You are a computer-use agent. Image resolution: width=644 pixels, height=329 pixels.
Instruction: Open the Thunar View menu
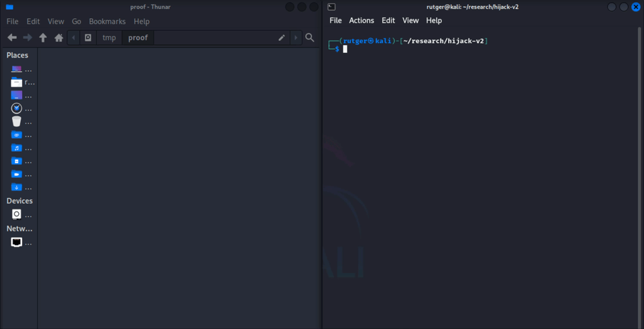tap(56, 21)
